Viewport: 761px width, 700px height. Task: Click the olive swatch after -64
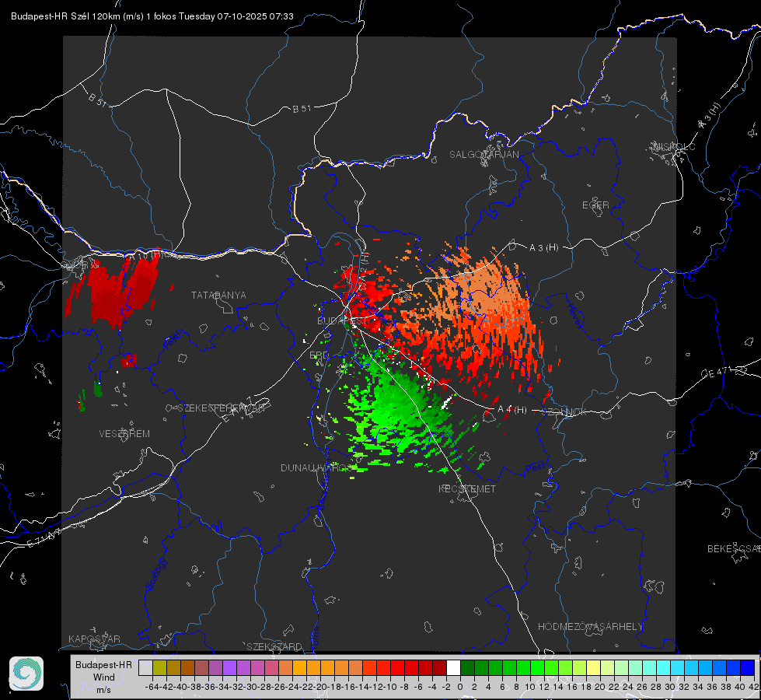(159, 667)
